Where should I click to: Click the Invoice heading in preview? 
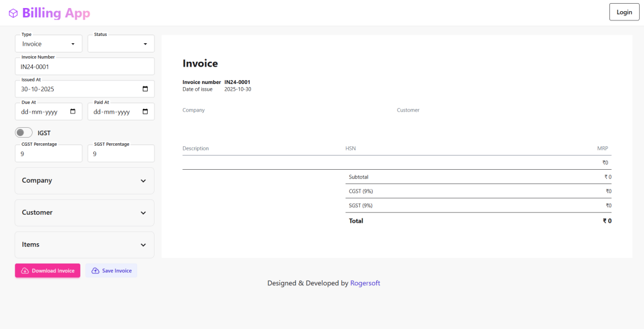pyautogui.click(x=200, y=63)
